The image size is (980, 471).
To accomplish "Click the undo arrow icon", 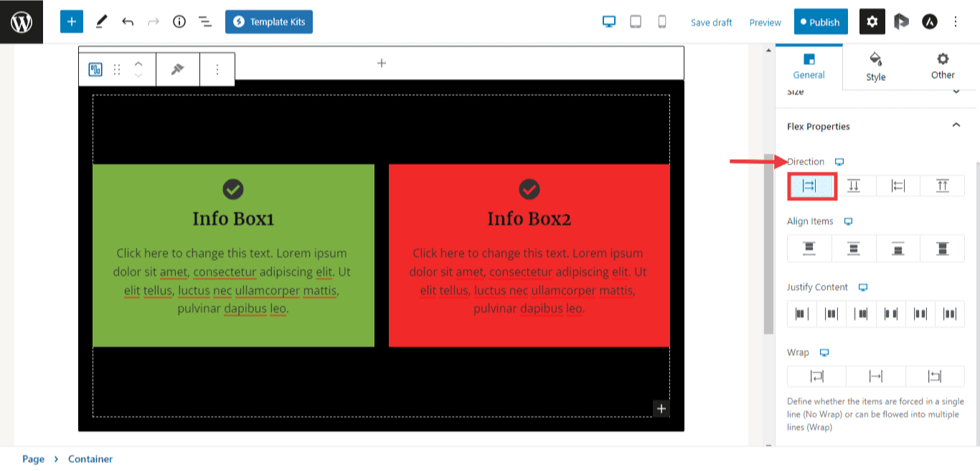I will (128, 22).
